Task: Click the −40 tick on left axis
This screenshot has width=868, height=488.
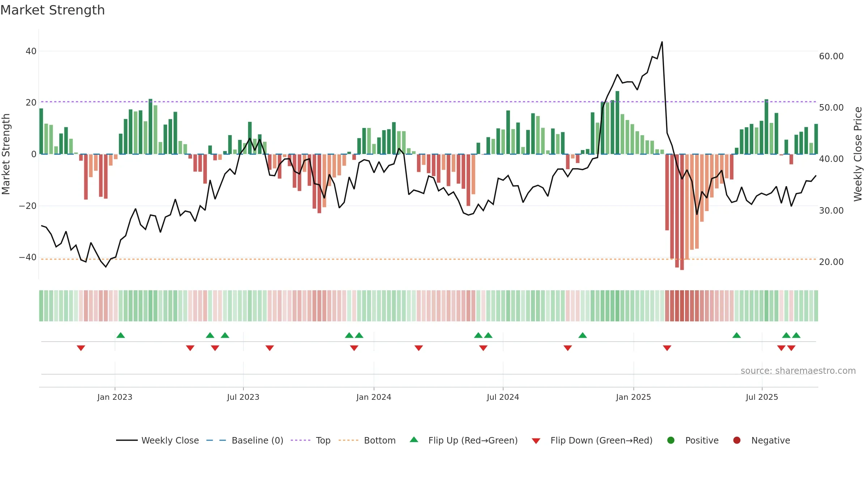Action: [28, 257]
